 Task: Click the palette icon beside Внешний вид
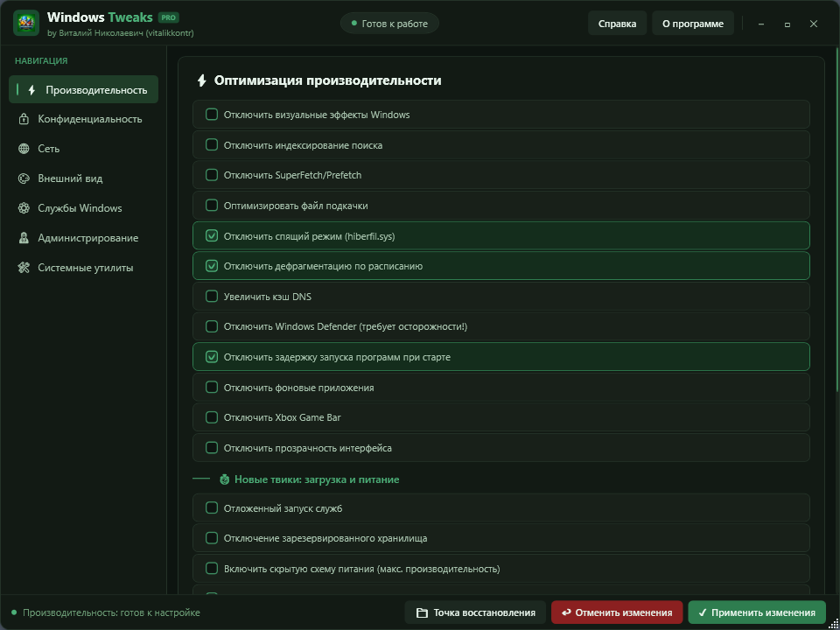(24, 178)
